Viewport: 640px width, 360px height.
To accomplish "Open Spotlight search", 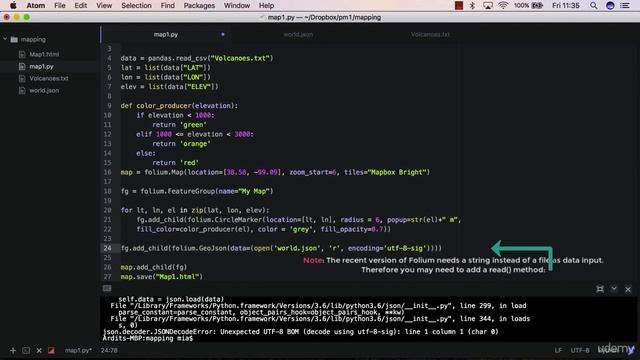I will (x=593, y=5).
